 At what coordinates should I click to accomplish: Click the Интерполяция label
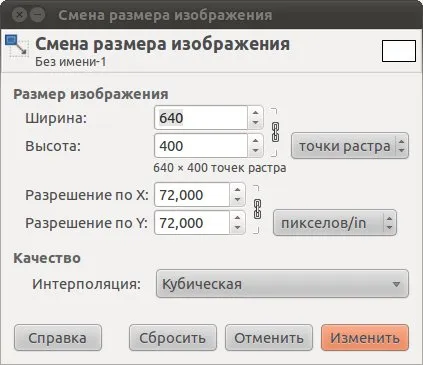(87, 284)
